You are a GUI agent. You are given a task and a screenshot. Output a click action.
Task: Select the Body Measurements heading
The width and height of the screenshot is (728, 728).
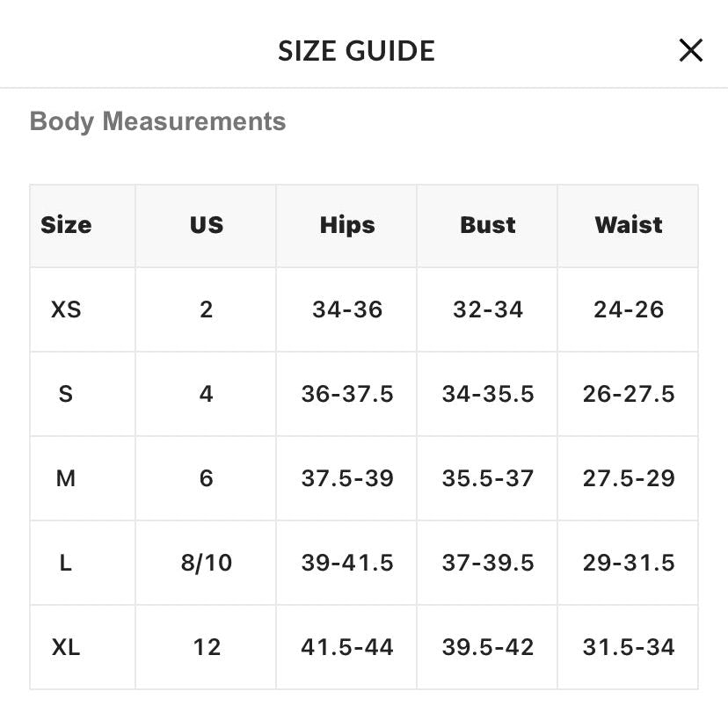157,121
